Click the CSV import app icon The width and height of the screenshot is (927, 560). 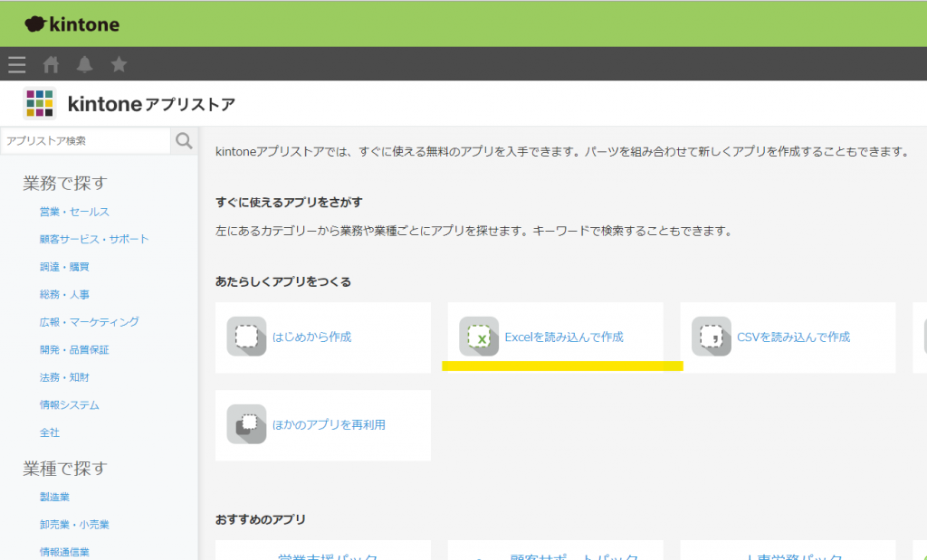pyautogui.click(x=712, y=337)
